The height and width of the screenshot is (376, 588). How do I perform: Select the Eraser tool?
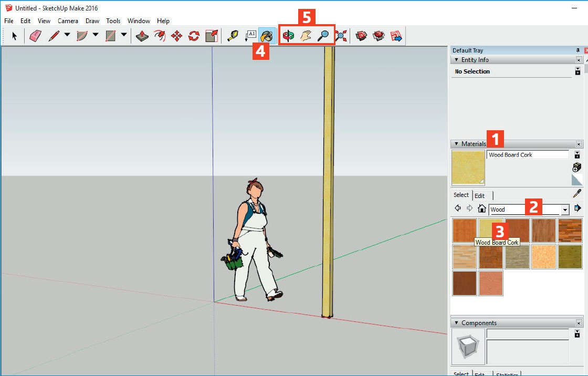click(x=35, y=36)
